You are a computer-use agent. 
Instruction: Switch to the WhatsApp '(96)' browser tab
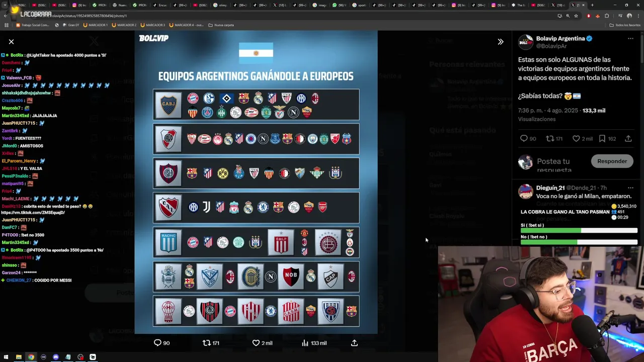point(339,5)
